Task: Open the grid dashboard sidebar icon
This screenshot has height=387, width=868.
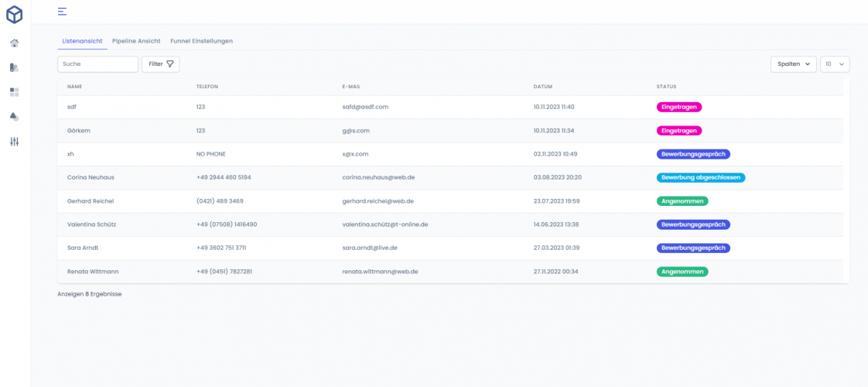Action: coord(15,92)
